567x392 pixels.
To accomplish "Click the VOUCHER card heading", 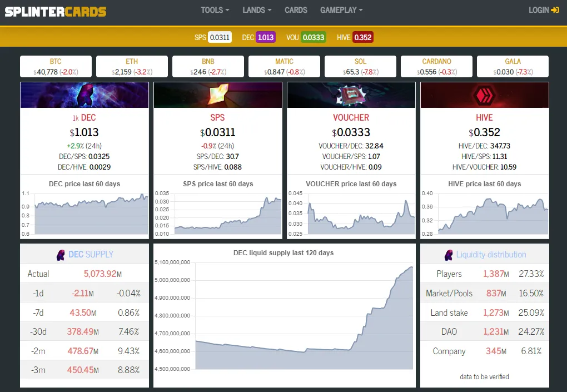I will tap(351, 117).
